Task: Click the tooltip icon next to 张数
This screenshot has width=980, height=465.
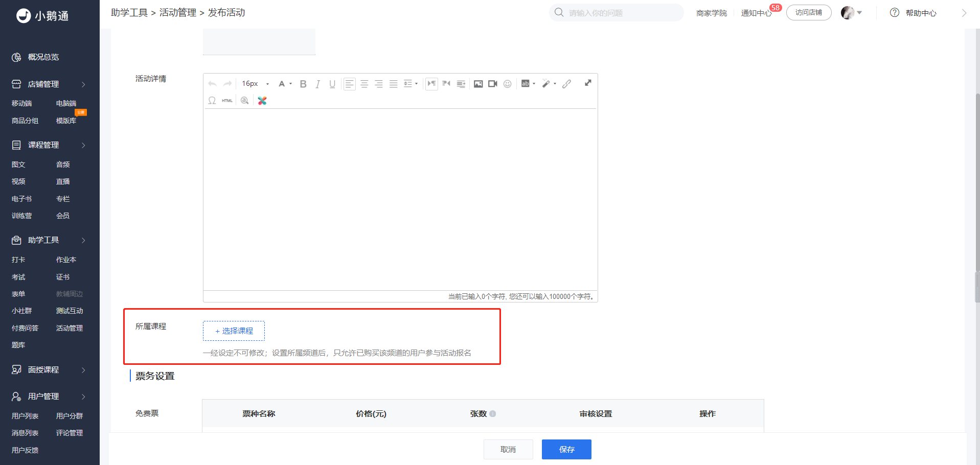Action: click(x=493, y=414)
